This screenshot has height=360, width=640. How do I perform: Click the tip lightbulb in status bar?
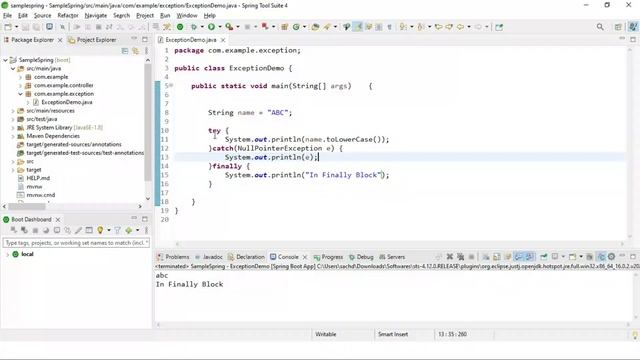click(x=635, y=335)
